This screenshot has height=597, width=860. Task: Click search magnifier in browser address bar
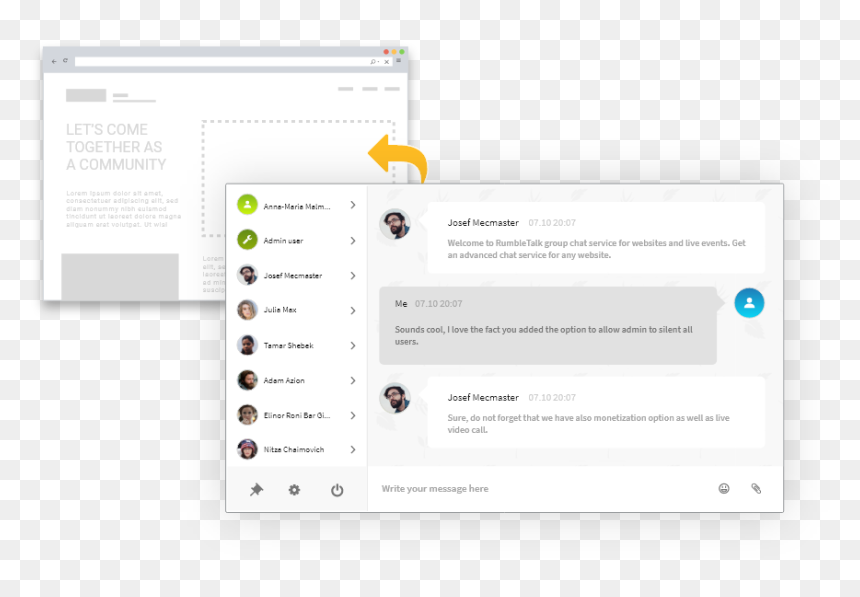pos(374,61)
